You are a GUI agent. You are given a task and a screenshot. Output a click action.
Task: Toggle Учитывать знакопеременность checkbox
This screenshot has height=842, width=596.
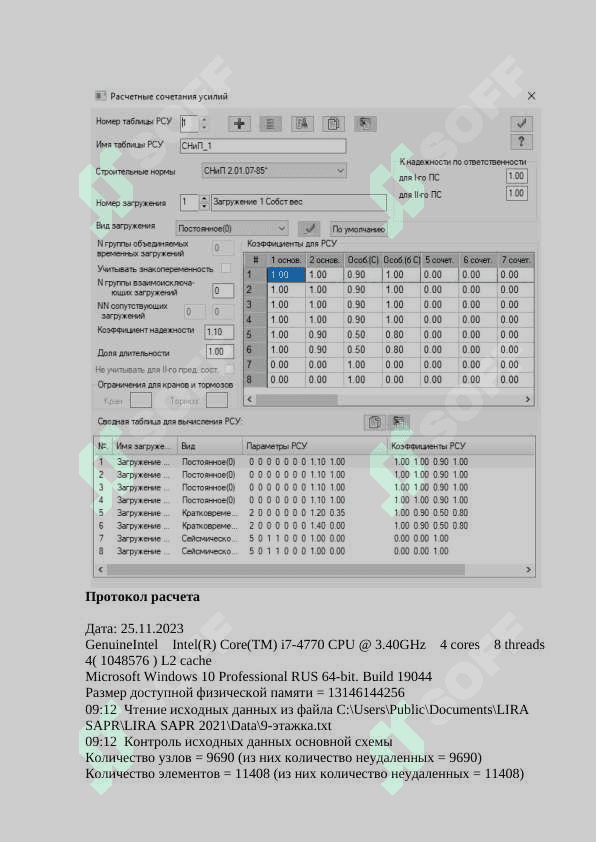click(226, 267)
